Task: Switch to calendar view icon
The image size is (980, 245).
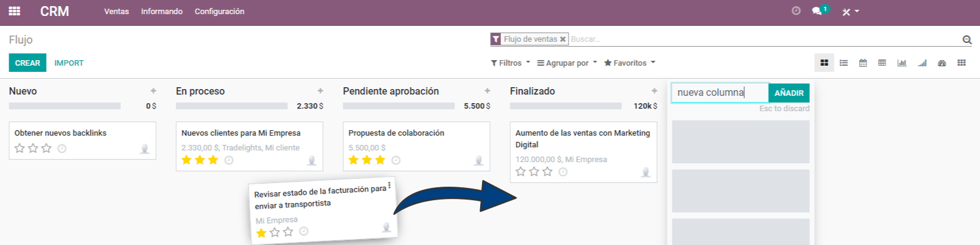Action: point(863,63)
